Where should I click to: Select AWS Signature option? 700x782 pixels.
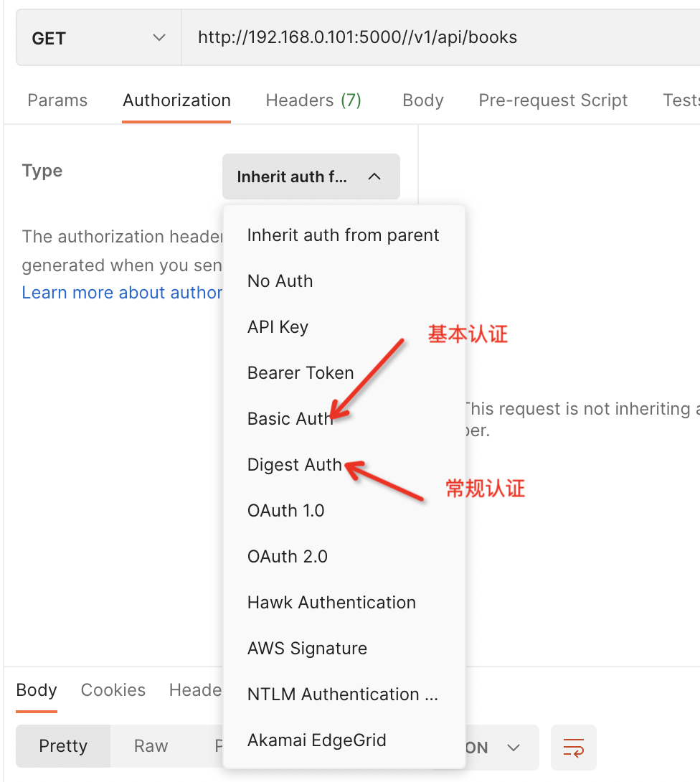coord(344,648)
